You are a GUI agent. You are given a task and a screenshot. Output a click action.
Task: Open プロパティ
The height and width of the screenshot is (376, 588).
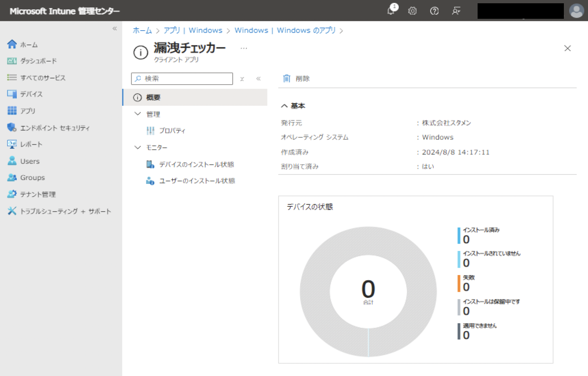pyautogui.click(x=172, y=131)
